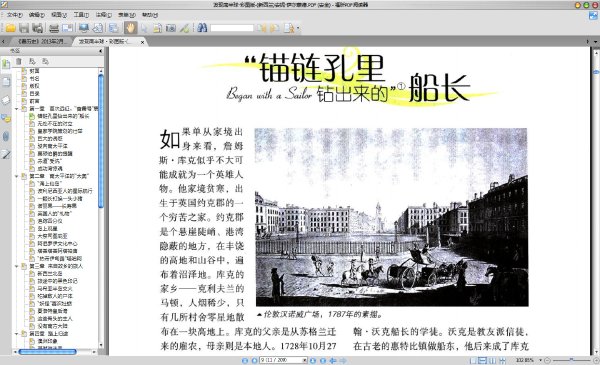The height and width of the screenshot is (365, 600).
Task: Open the 工具 (Tools) menu
Action: click(81, 15)
